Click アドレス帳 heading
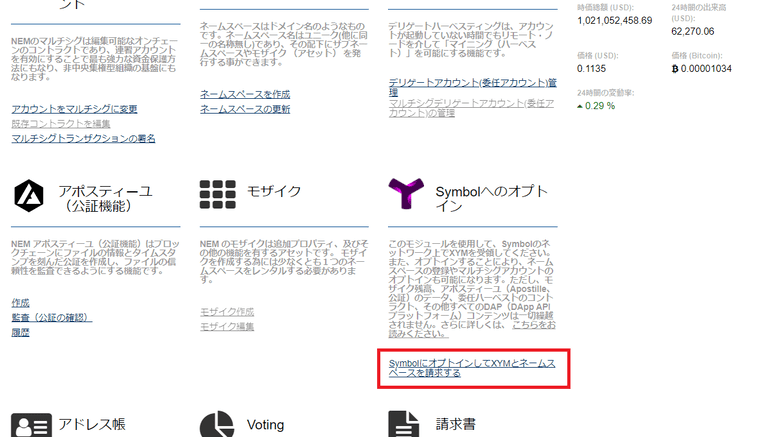This screenshot has height=437, width=760. click(92, 424)
